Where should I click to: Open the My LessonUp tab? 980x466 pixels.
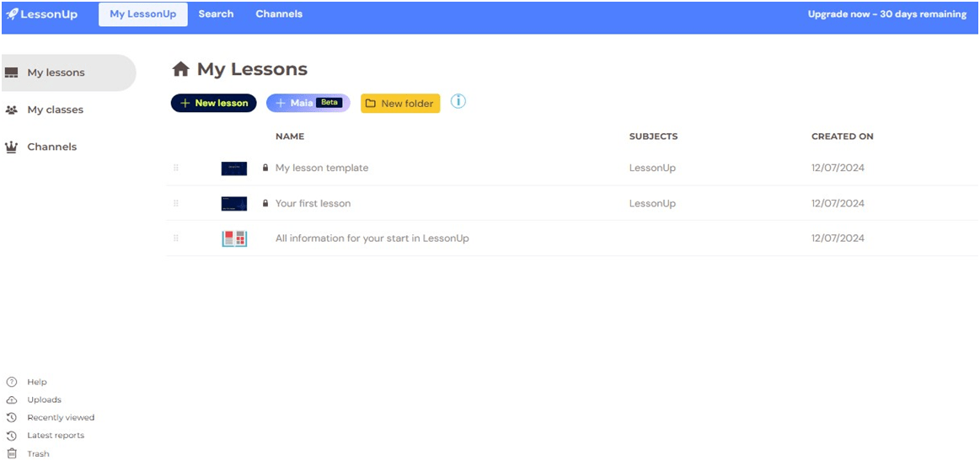click(x=143, y=14)
